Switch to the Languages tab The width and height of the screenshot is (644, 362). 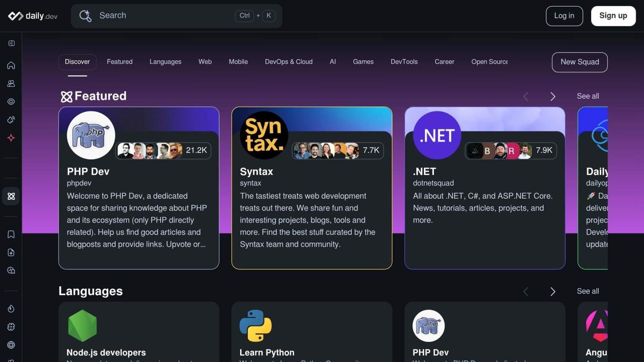click(165, 62)
